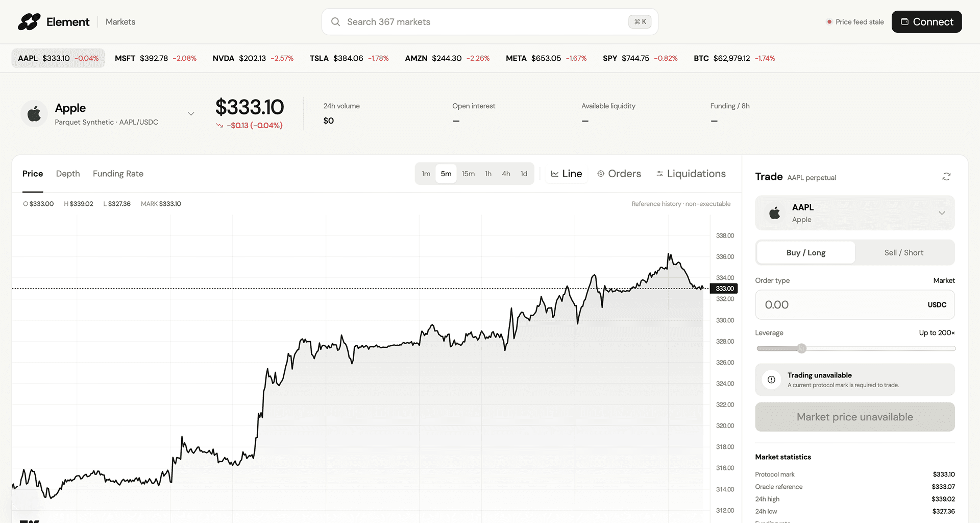
Task: Select BTC in the ticker strip
Action: coord(734,58)
